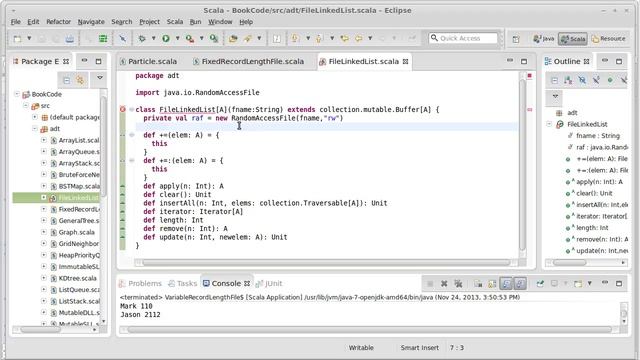Screen dimensions: 640x360
Task: Open the Navigate menu
Action: tap(91, 22)
